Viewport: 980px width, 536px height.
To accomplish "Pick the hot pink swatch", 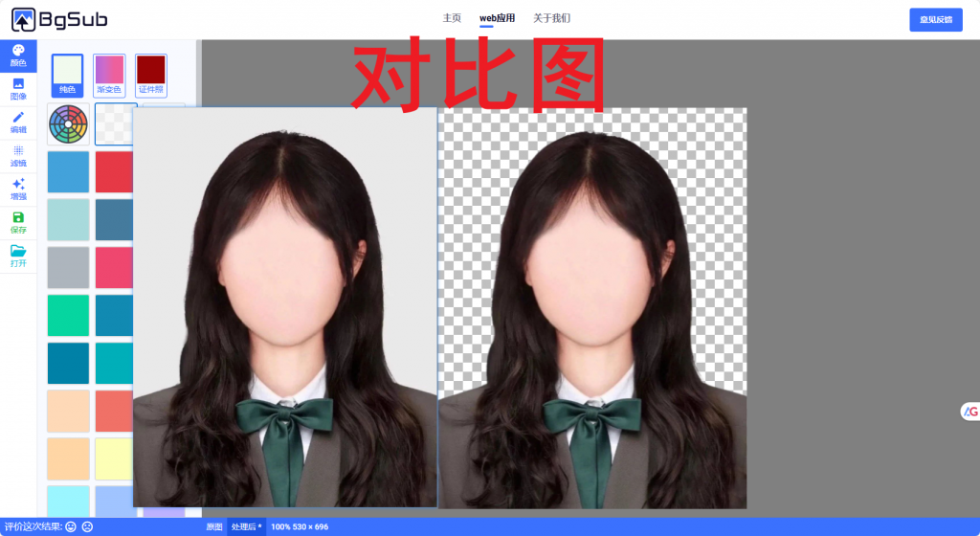I will 114,267.
